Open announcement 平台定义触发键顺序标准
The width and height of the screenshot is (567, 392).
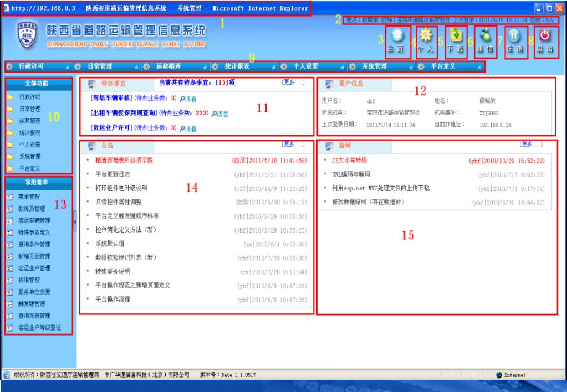click(x=127, y=216)
